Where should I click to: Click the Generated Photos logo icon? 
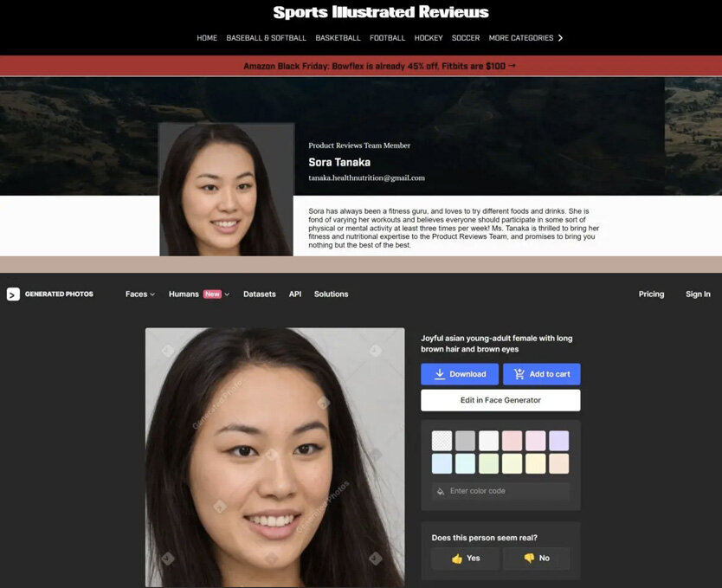[13, 294]
